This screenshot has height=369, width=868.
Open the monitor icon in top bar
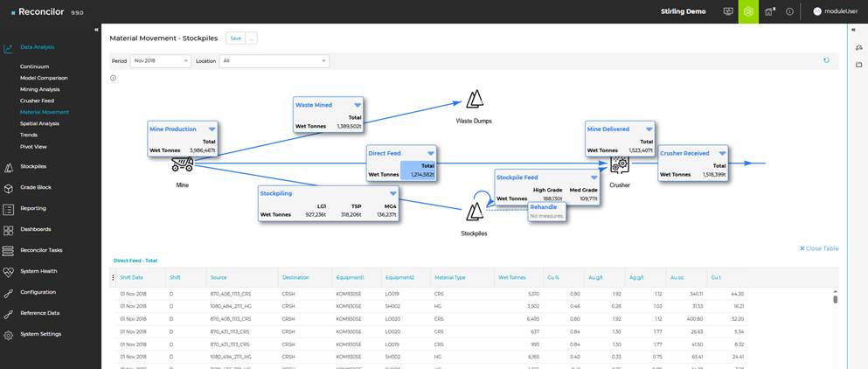pyautogui.click(x=728, y=11)
